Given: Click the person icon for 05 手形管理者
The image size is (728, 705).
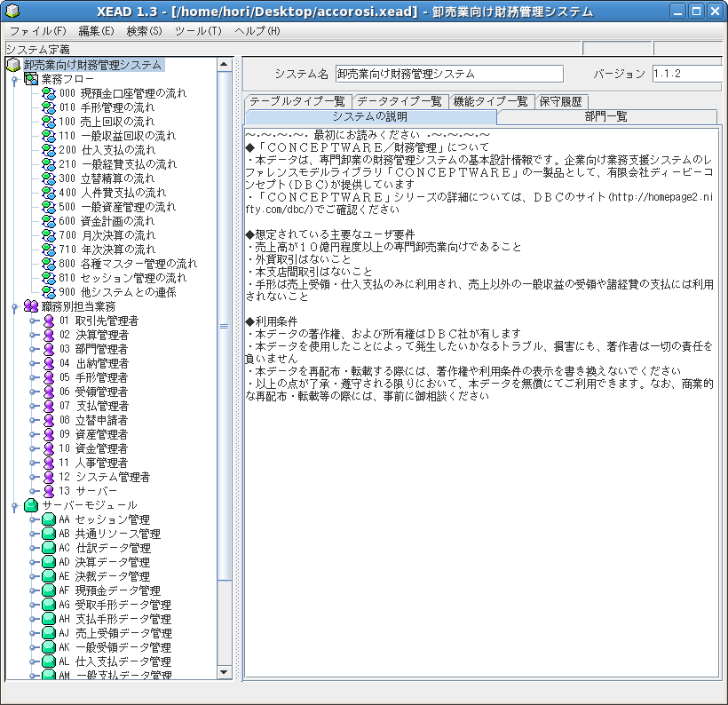Looking at the screenshot, I should (49, 377).
